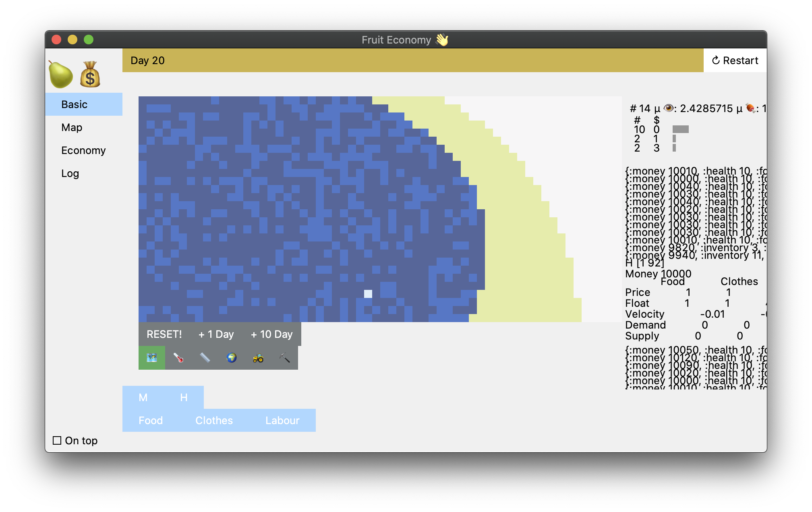The width and height of the screenshot is (812, 512).
Task: Select the thermometer temperature layer icon
Action: [178, 358]
